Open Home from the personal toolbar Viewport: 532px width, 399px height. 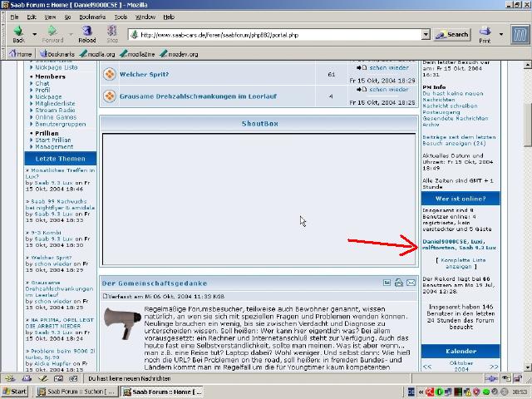click(20, 54)
